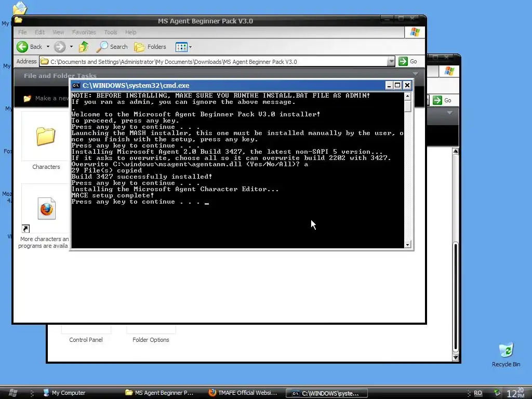Open the Help menu
The height and width of the screenshot is (399, 532).
click(130, 32)
